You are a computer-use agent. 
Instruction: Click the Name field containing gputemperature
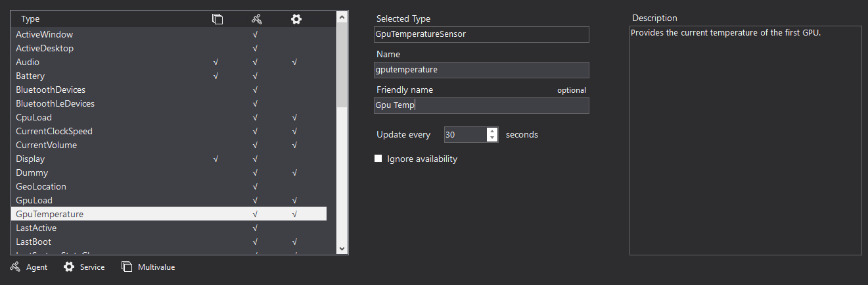click(481, 70)
